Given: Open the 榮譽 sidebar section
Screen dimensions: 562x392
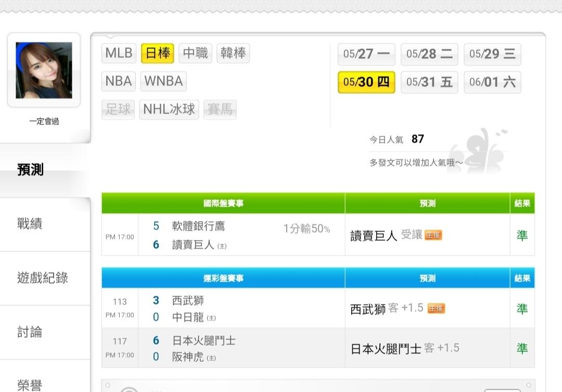Looking at the screenshot, I should [x=45, y=376].
